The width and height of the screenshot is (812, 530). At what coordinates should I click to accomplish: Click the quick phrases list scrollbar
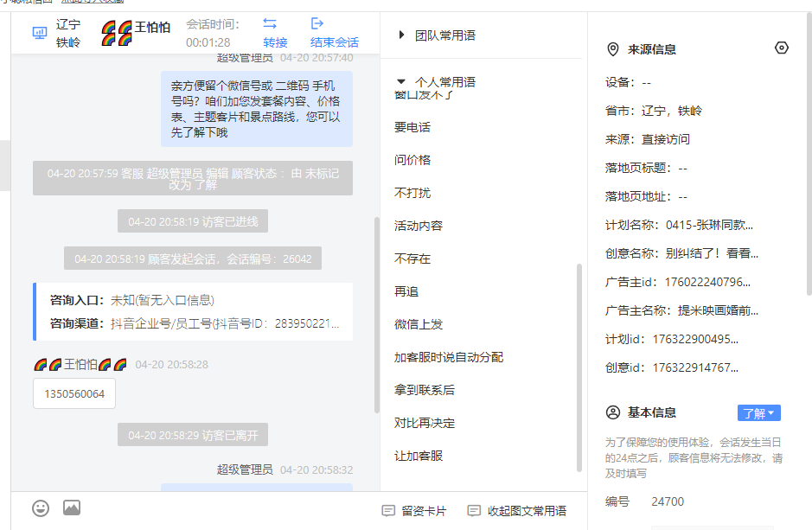(579, 367)
